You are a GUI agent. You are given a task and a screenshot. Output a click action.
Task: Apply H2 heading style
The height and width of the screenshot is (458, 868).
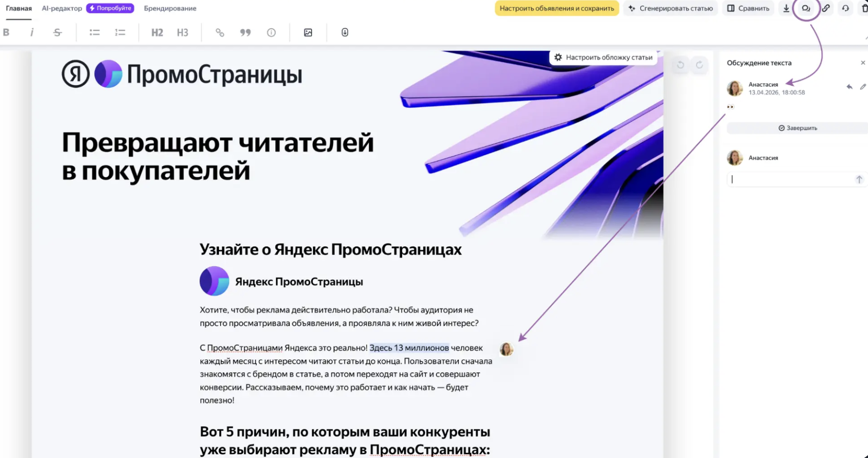(157, 32)
